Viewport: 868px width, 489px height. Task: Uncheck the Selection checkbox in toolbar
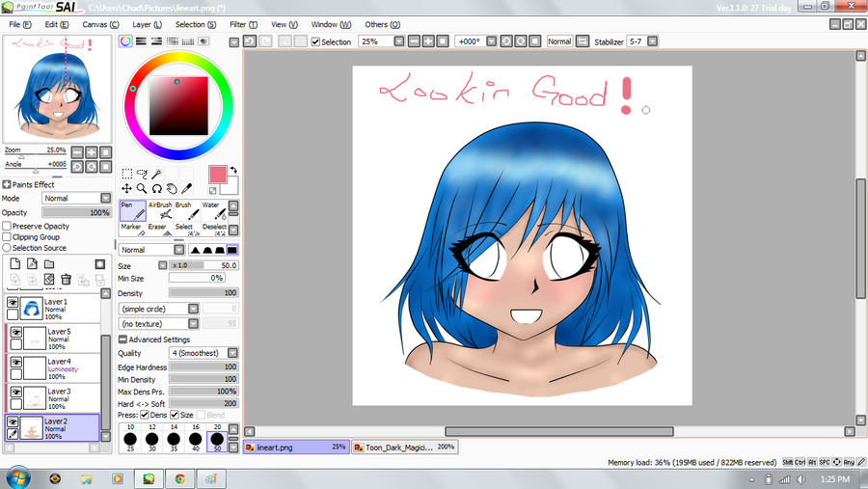click(315, 42)
